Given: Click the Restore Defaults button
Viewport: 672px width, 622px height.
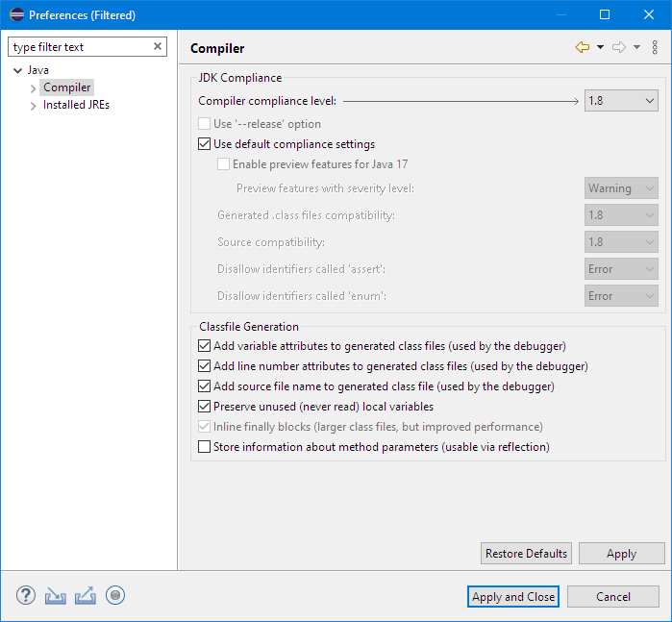Looking at the screenshot, I should click(526, 554).
